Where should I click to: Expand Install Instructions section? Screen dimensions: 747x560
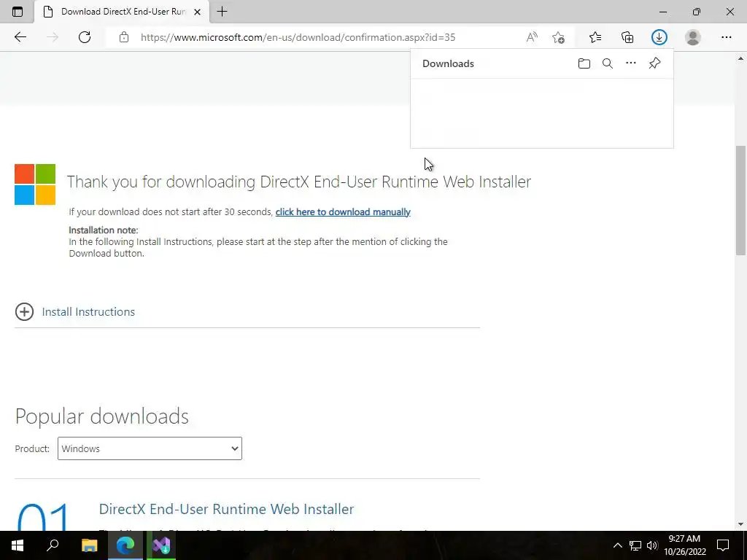(24, 312)
